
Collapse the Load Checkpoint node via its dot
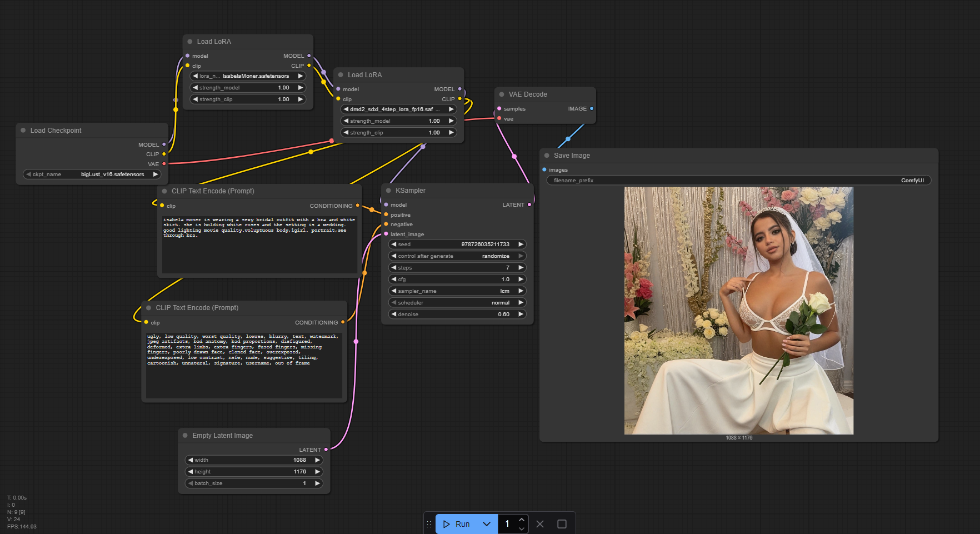click(x=23, y=131)
